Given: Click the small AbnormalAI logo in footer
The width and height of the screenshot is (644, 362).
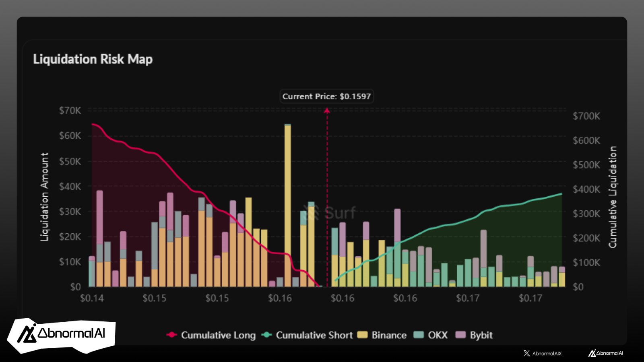Looking at the screenshot, I should click(x=606, y=353).
